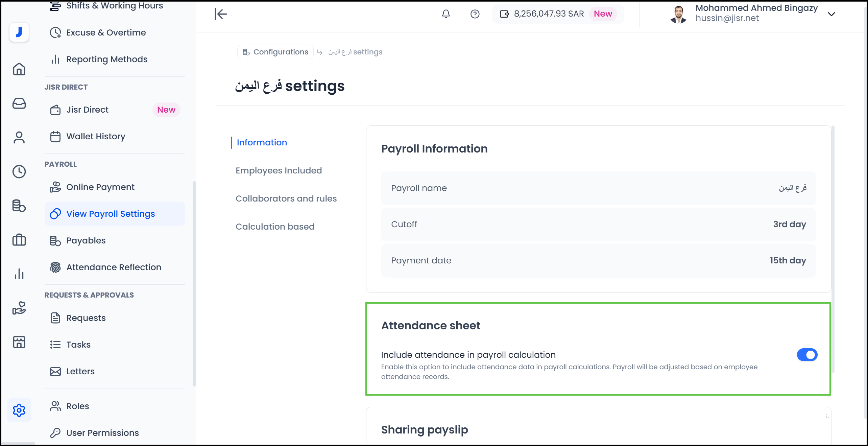
Task: Click the Configurations breadcrumb link
Action: (275, 52)
